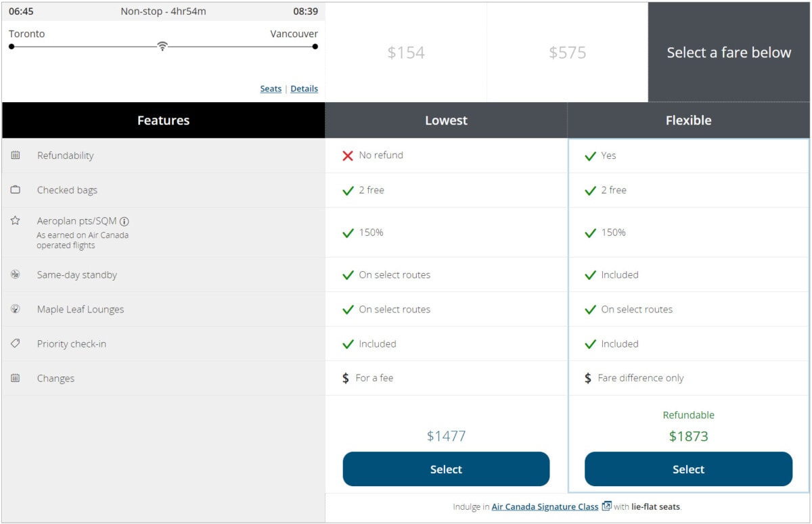
Task: Open the Seats link
Action: 271,89
